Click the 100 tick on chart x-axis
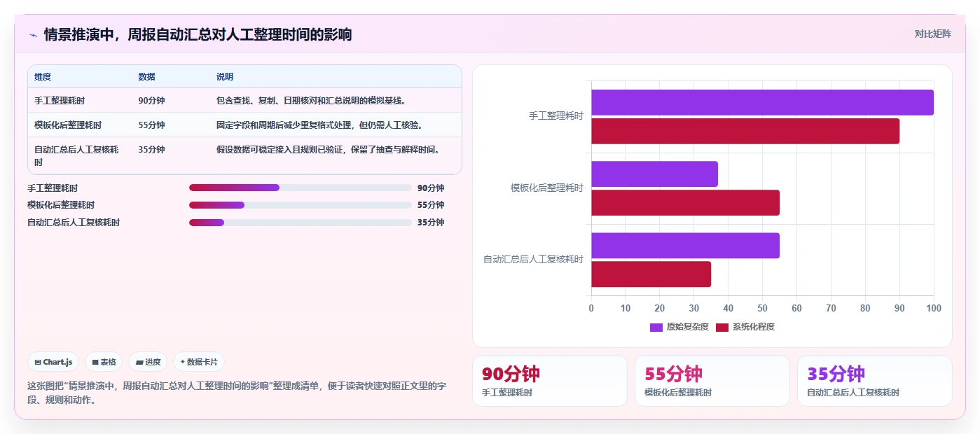 [933, 308]
